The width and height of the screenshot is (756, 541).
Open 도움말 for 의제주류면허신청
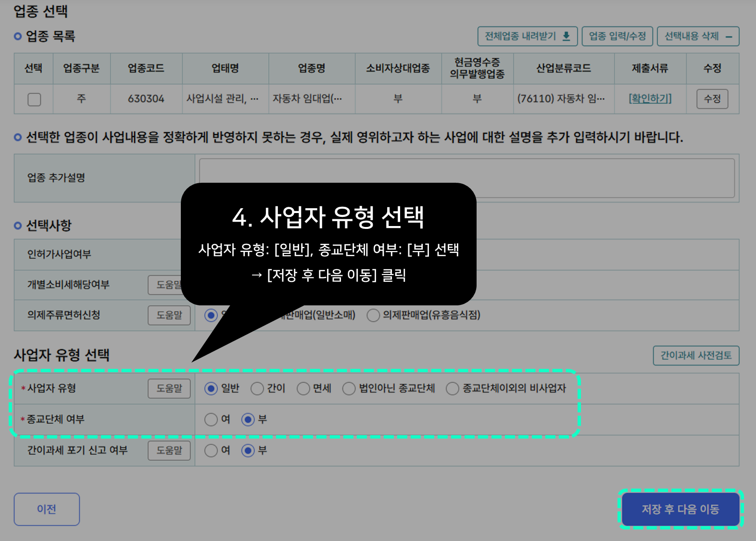(x=169, y=315)
